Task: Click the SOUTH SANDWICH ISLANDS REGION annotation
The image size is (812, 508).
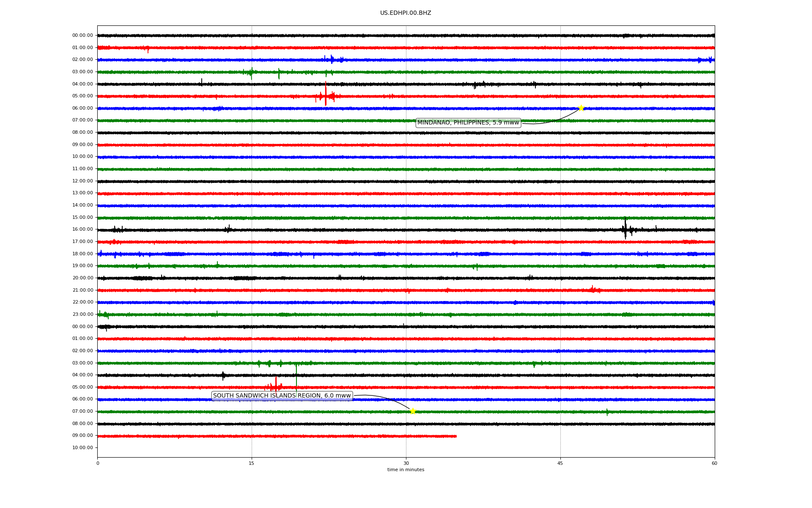Action: [282, 396]
